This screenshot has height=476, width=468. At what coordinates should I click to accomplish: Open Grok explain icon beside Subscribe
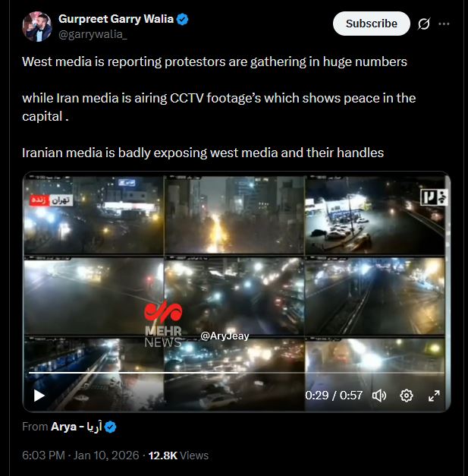[424, 24]
